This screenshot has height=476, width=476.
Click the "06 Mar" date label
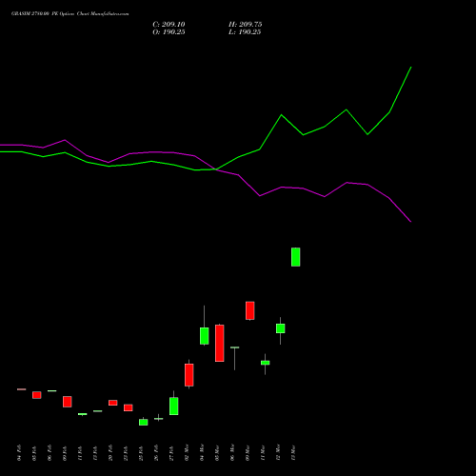(x=232, y=453)
